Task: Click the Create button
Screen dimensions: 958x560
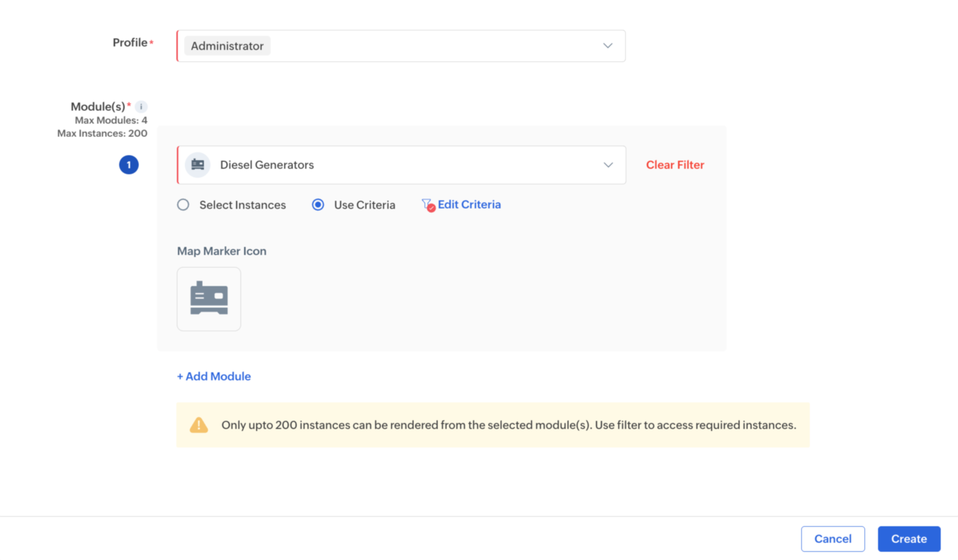Action: [909, 539]
